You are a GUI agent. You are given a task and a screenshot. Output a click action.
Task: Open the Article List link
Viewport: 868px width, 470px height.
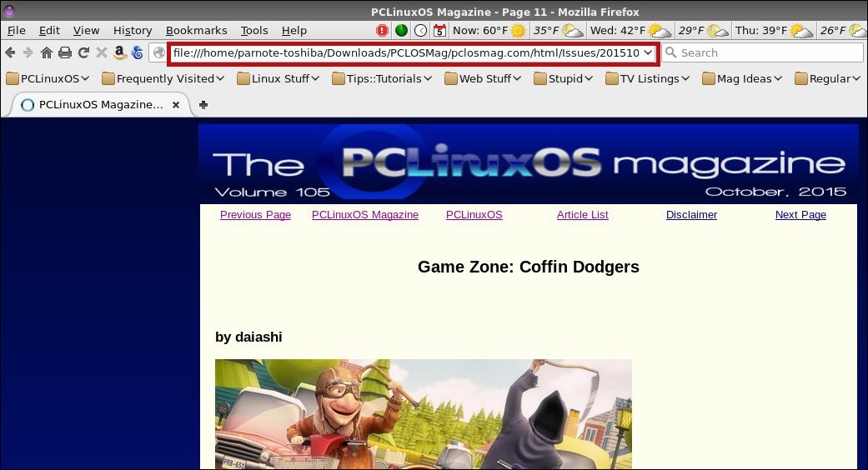[582, 214]
